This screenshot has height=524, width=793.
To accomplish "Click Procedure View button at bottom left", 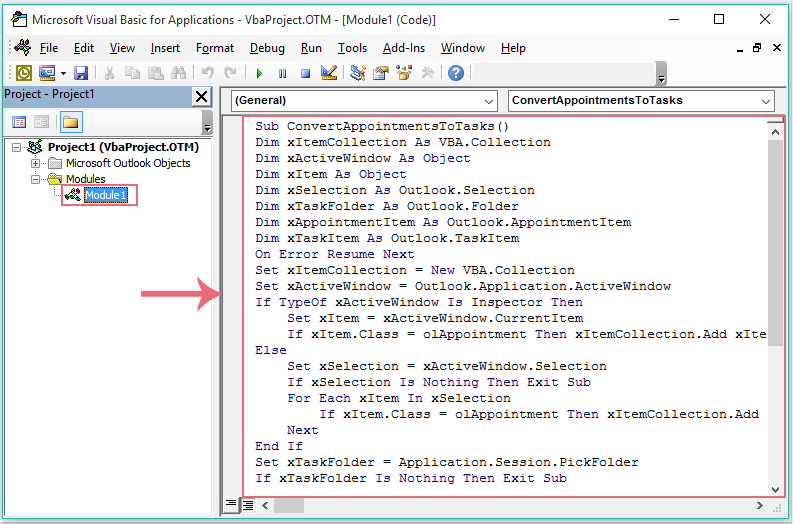I will pos(231,505).
